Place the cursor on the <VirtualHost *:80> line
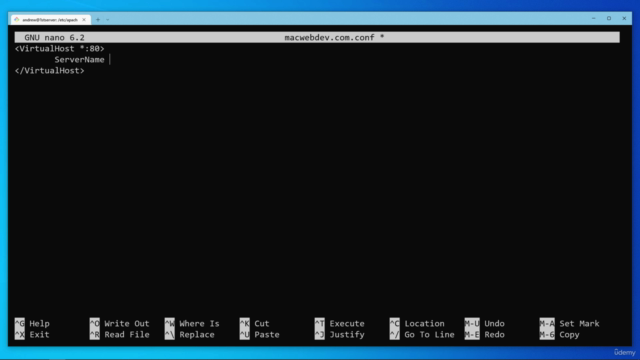This screenshot has width=640, height=360. (x=60, y=49)
